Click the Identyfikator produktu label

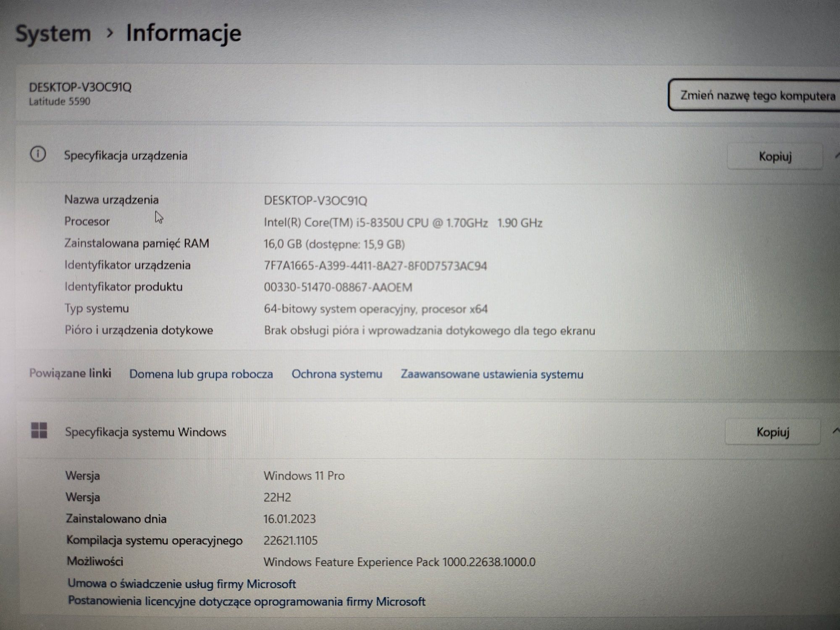coord(123,287)
